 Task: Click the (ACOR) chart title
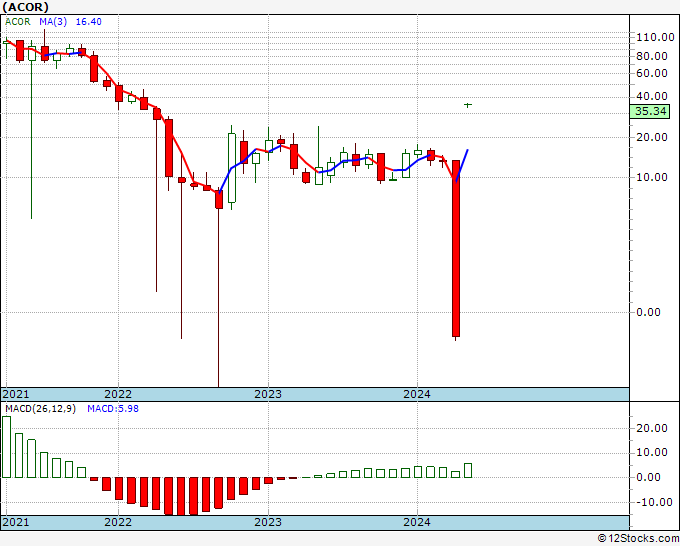pyautogui.click(x=25, y=7)
